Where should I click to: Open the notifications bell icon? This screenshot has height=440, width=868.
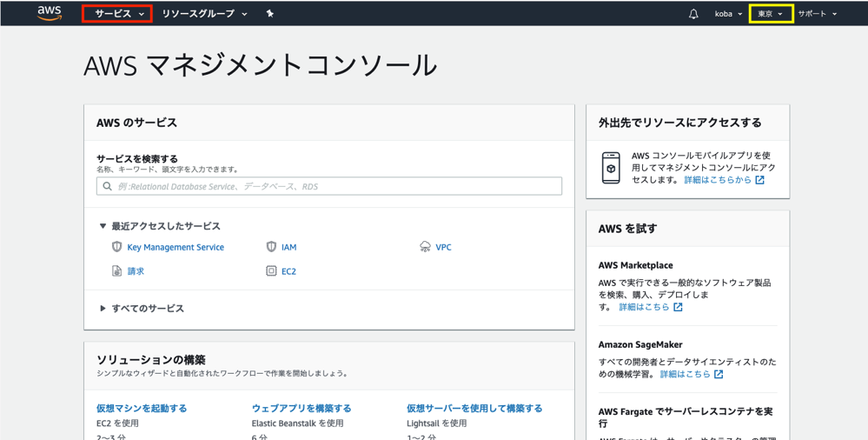[693, 14]
